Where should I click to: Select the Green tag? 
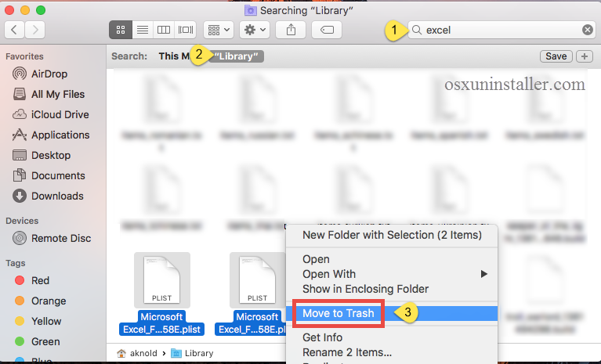(x=45, y=341)
